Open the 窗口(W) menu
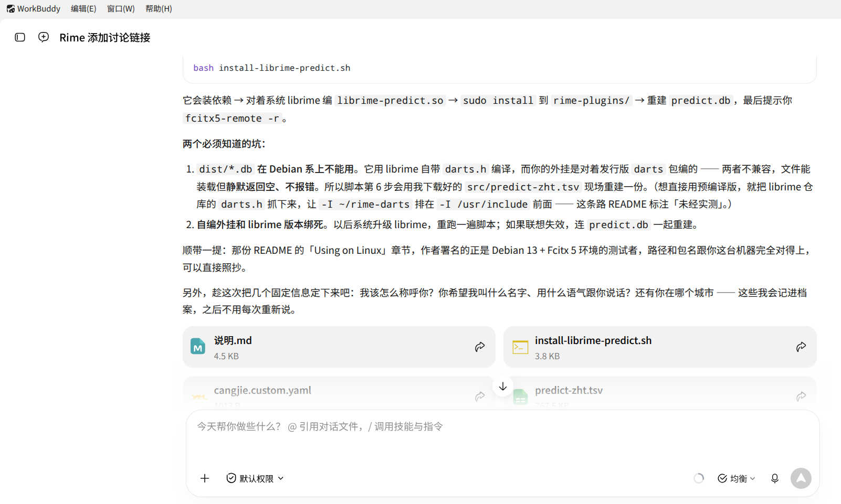 tap(121, 8)
